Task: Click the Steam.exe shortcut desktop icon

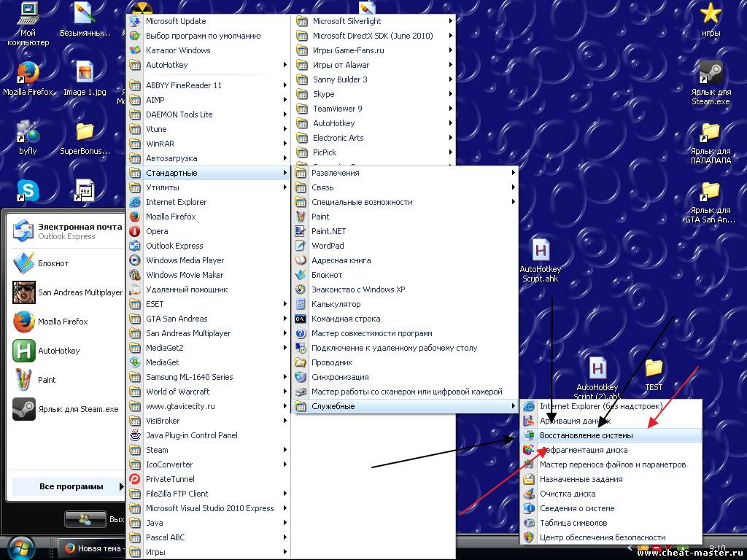Action: click(x=710, y=74)
